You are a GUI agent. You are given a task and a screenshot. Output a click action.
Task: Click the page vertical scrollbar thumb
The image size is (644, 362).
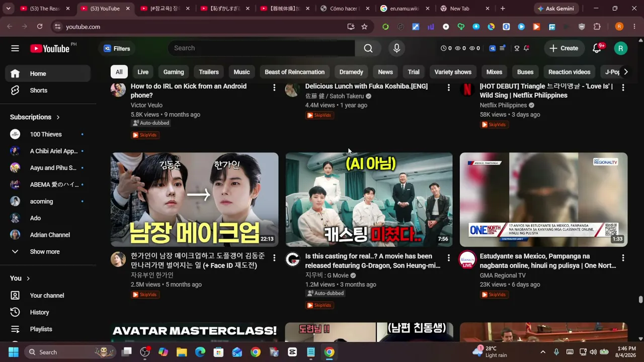640,300
